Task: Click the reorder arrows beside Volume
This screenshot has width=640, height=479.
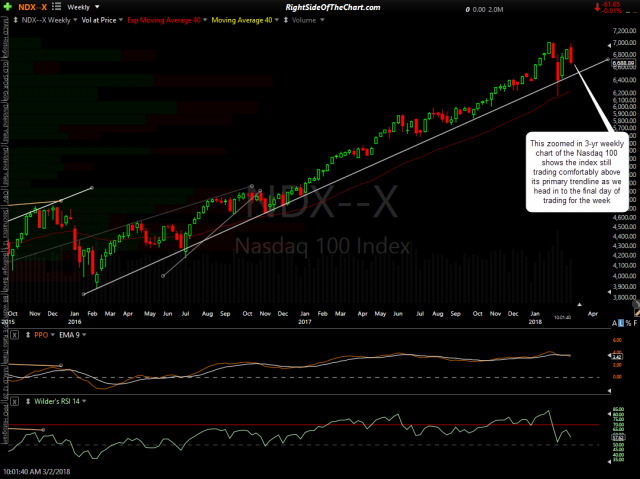Action: click(286, 20)
